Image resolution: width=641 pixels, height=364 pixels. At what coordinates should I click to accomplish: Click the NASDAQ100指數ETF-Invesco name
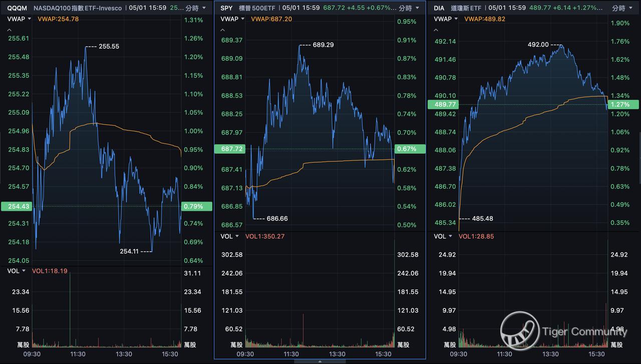click(78, 8)
